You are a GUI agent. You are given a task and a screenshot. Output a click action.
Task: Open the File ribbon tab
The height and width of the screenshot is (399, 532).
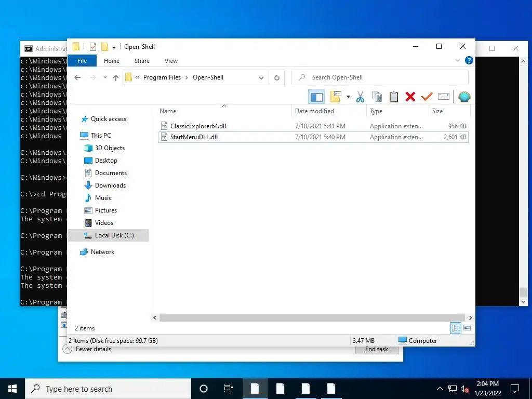click(x=82, y=61)
